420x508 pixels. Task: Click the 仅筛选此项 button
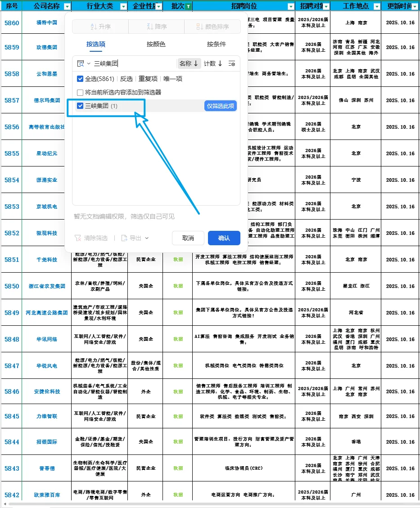click(x=221, y=106)
